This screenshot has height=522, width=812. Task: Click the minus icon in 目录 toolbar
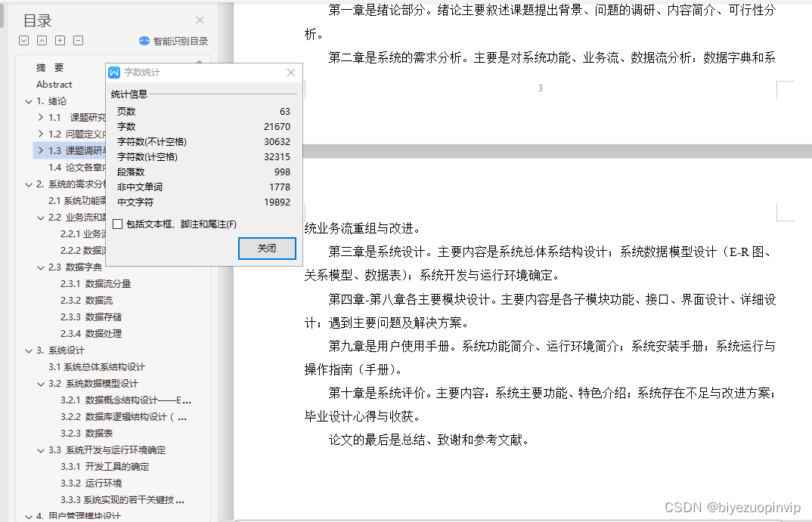click(x=78, y=40)
